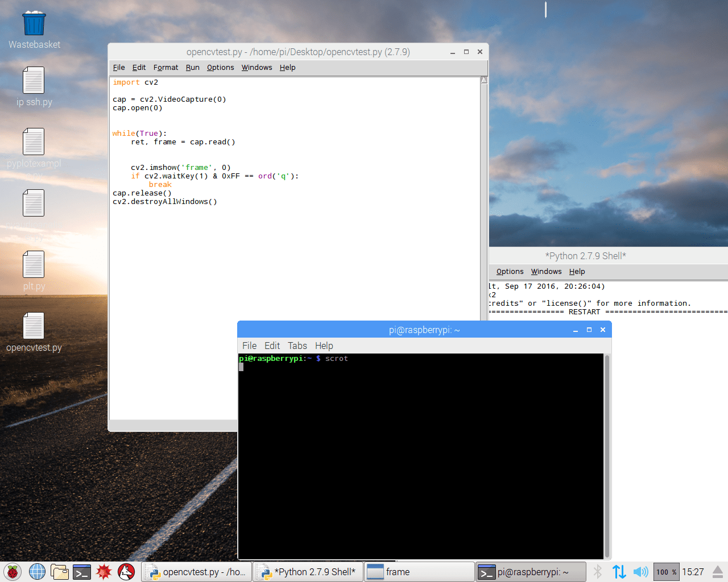Screen dimensions: 728x582
Task: Open the Windows dropdown in the Shell window
Action: (x=546, y=271)
